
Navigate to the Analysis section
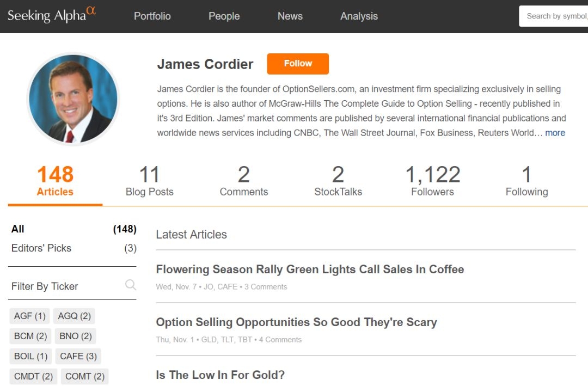[x=359, y=16]
